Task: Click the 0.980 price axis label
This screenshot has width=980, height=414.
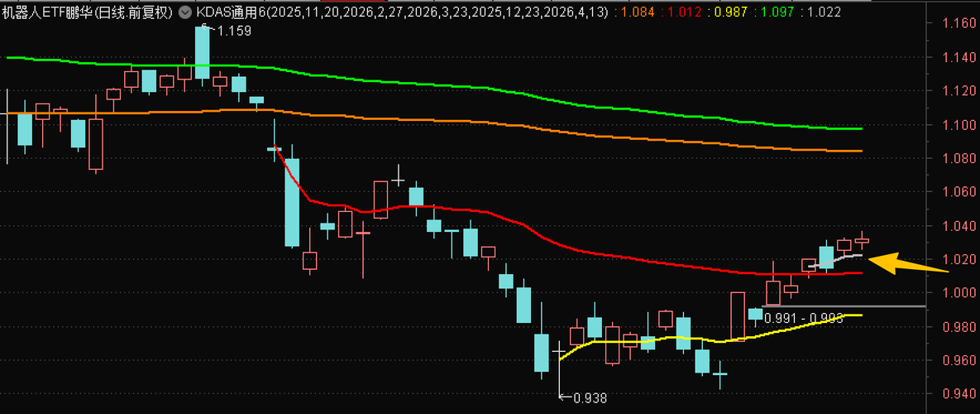Action: 958,327
